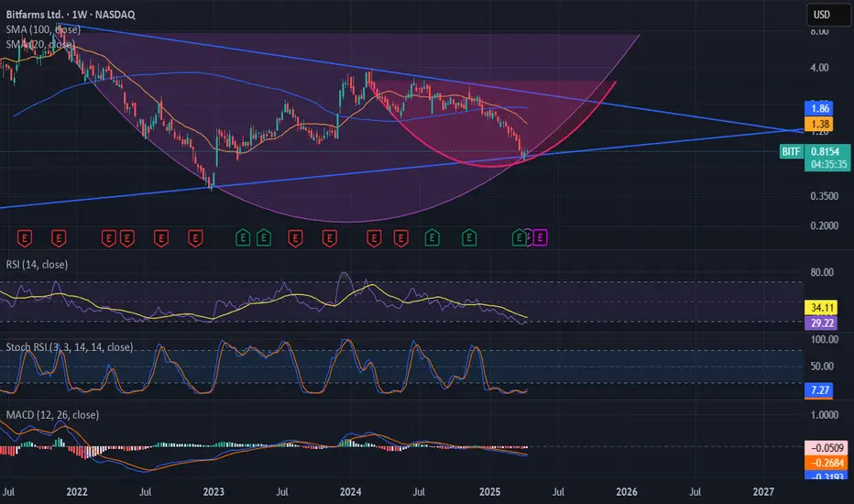Click the 2023 label on time axis

coord(213,491)
